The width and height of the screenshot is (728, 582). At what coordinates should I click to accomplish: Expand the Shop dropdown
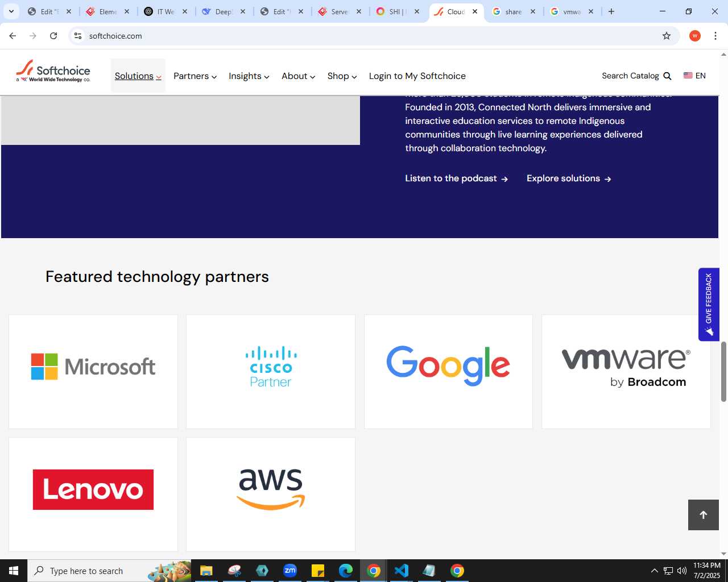pos(342,76)
